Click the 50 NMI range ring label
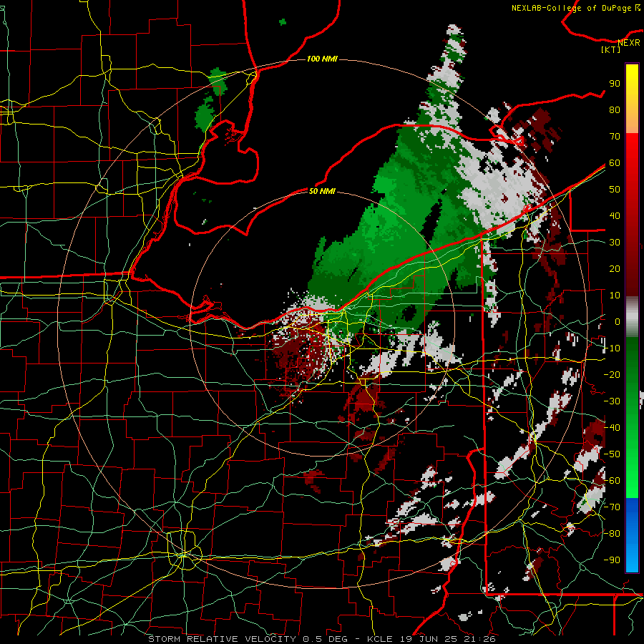This screenshot has height=644, width=644. [322, 191]
